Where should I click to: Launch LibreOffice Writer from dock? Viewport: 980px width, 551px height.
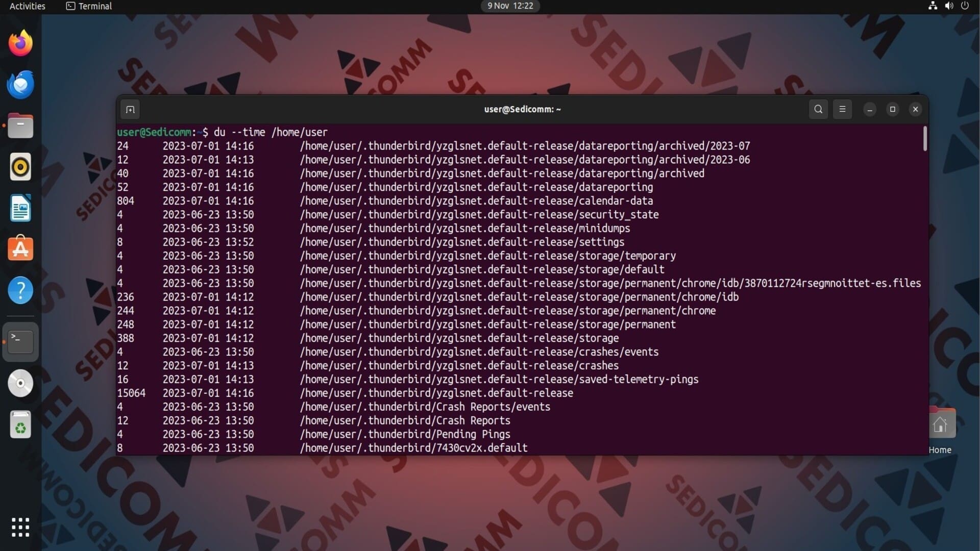pos(20,208)
